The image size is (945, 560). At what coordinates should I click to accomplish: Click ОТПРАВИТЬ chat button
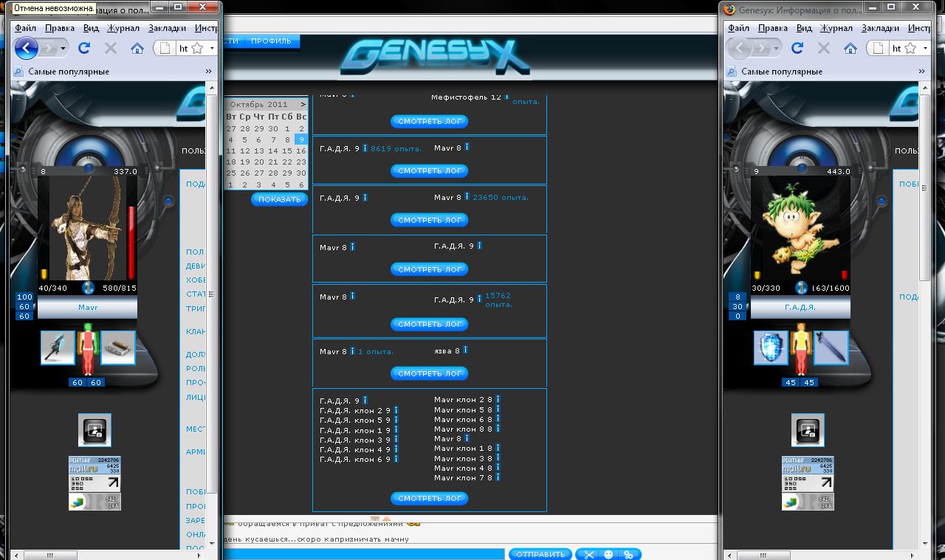[540, 554]
